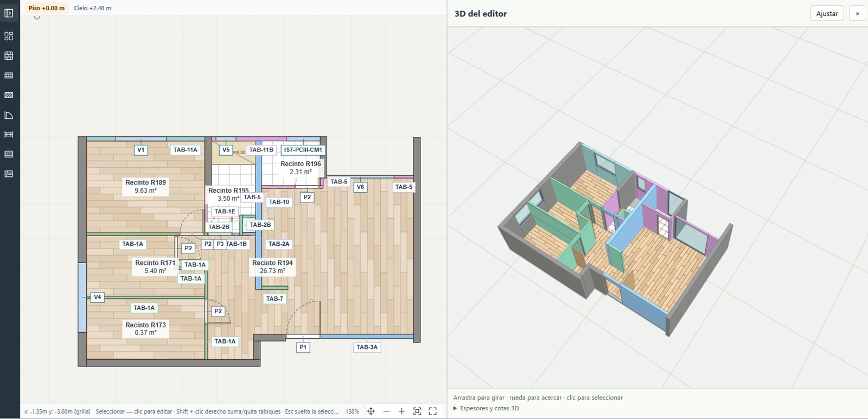Select the TAB-1E wall tag
This screenshot has height=419, width=868.
click(x=225, y=212)
